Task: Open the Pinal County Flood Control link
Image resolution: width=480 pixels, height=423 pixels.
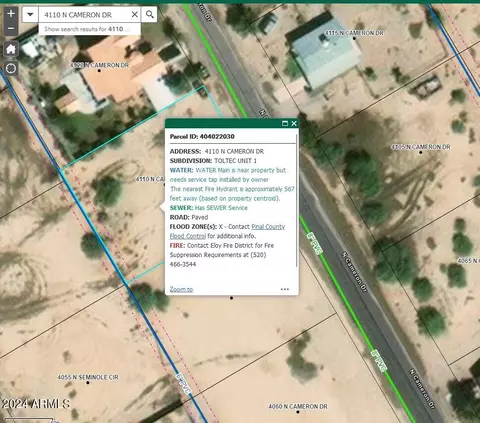Action: [227, 231]
